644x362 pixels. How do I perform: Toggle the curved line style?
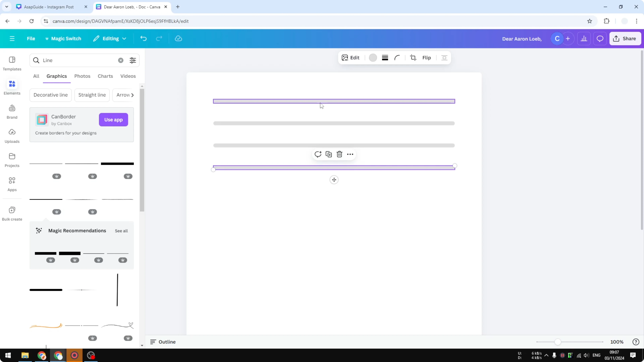pyautogui.click(x=397, y=58)
